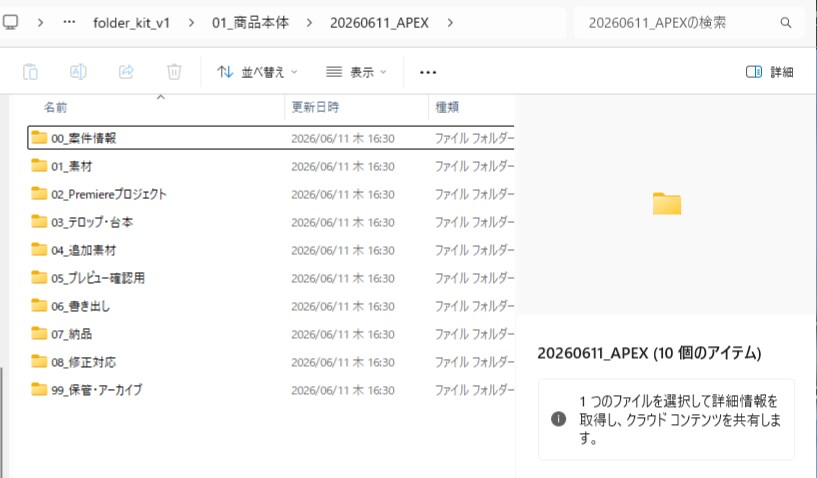817x478 pixels.
Task: Select the 00_案件情報 folder icon
Action: [39, 138]
